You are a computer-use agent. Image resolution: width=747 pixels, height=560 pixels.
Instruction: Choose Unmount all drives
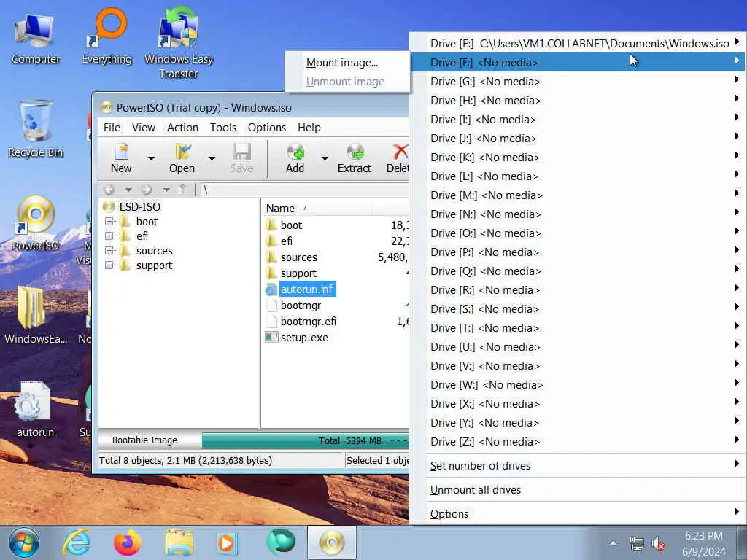(x=578, y=489)
